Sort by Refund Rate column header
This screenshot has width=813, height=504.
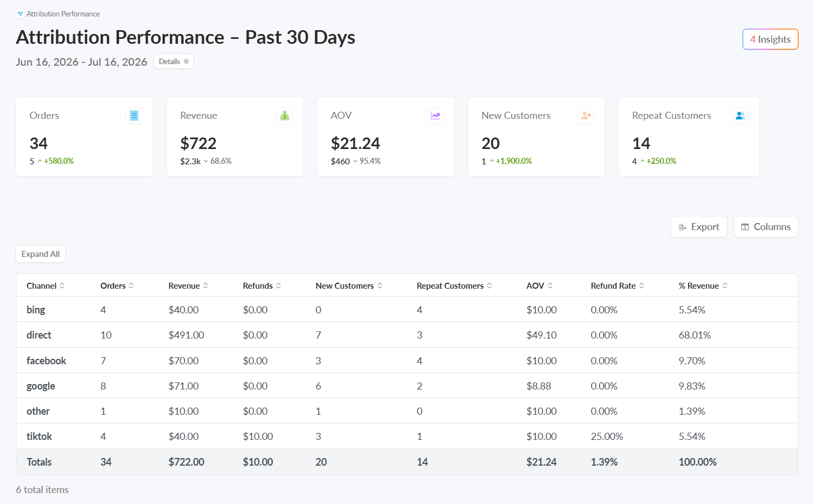[x=617, y=286]
